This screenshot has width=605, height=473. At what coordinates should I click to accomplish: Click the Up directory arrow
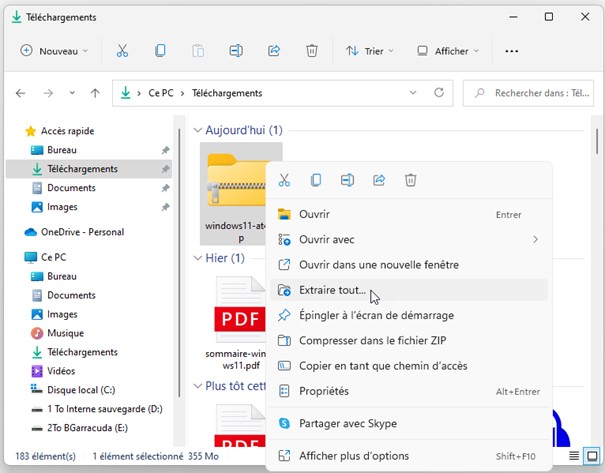pos(95,93)
